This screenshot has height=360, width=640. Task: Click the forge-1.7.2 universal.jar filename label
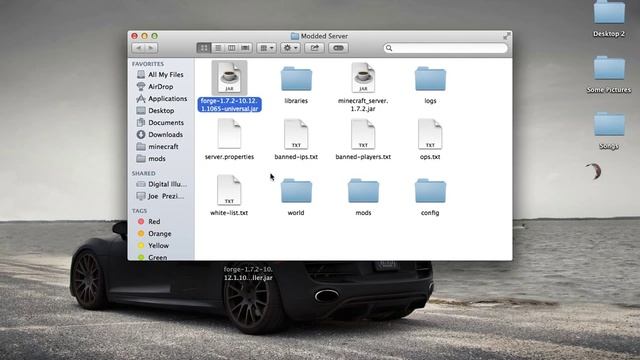tap(229, 105)
